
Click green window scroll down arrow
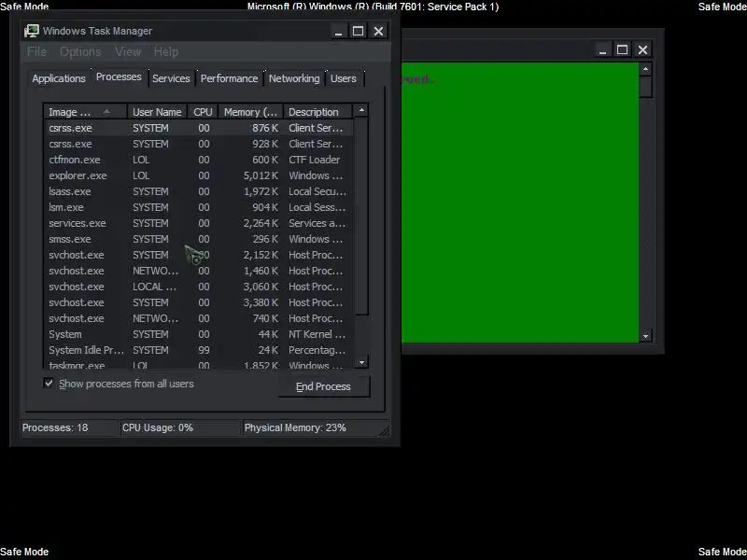tap(645, 336)
